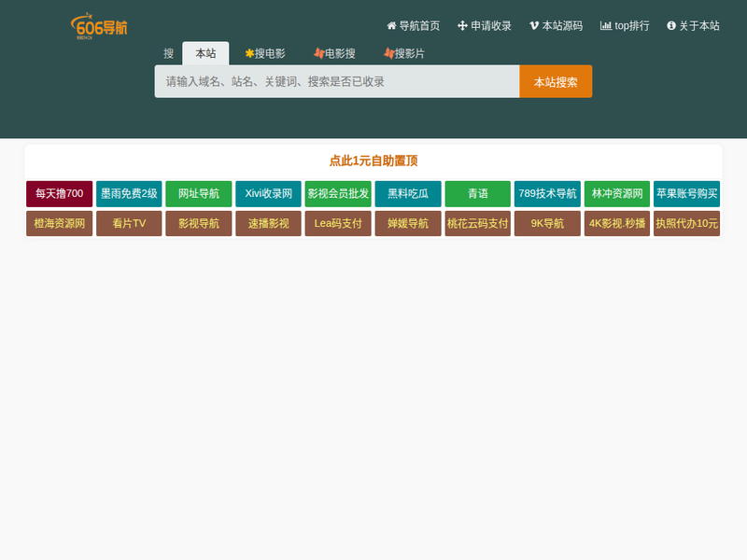
Task: Select the 本站 search tab
Action: (x=205, y=54)
